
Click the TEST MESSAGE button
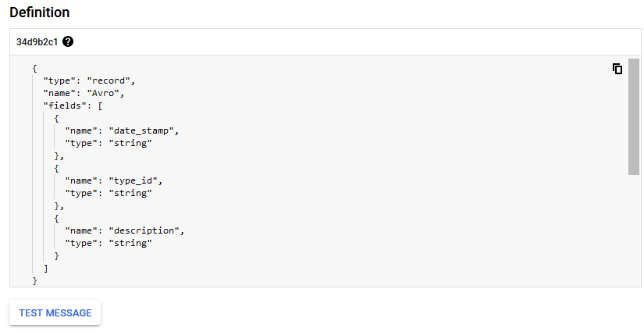55,312
